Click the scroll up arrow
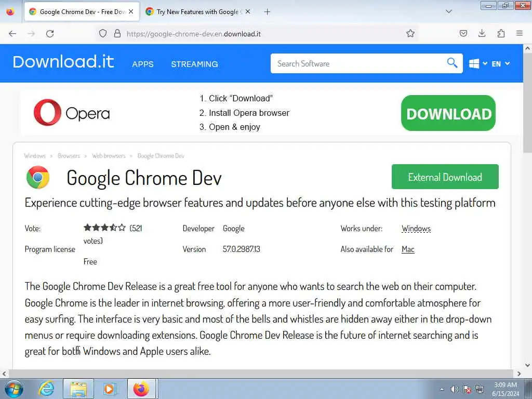Viewport: 532px width, 399px height. click(528, 48)
